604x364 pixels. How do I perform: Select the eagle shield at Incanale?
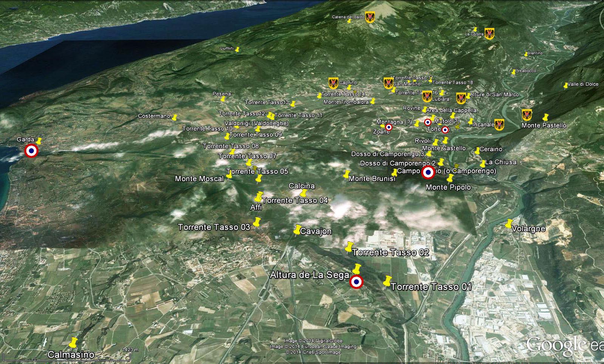pos(499,124)
